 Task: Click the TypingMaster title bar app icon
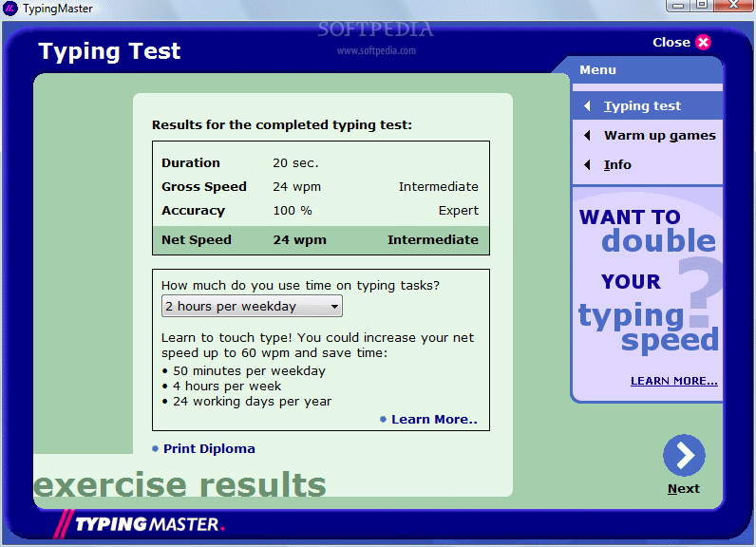9,9
